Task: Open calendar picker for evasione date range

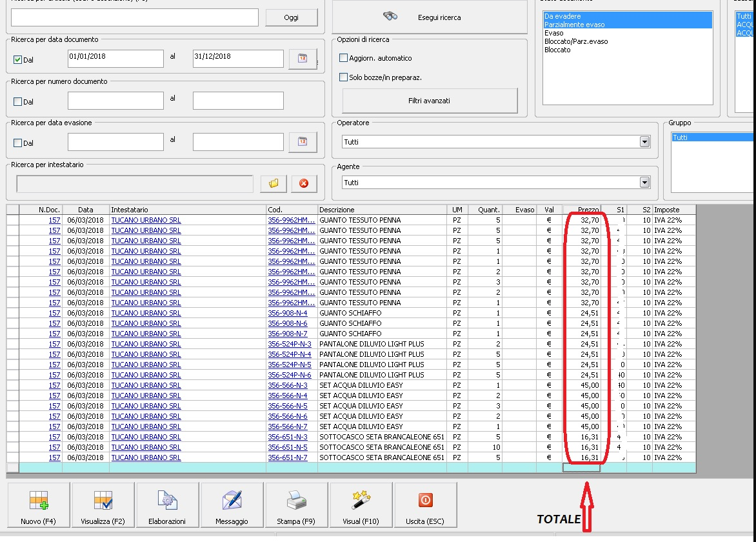Action: pos(303,142)
